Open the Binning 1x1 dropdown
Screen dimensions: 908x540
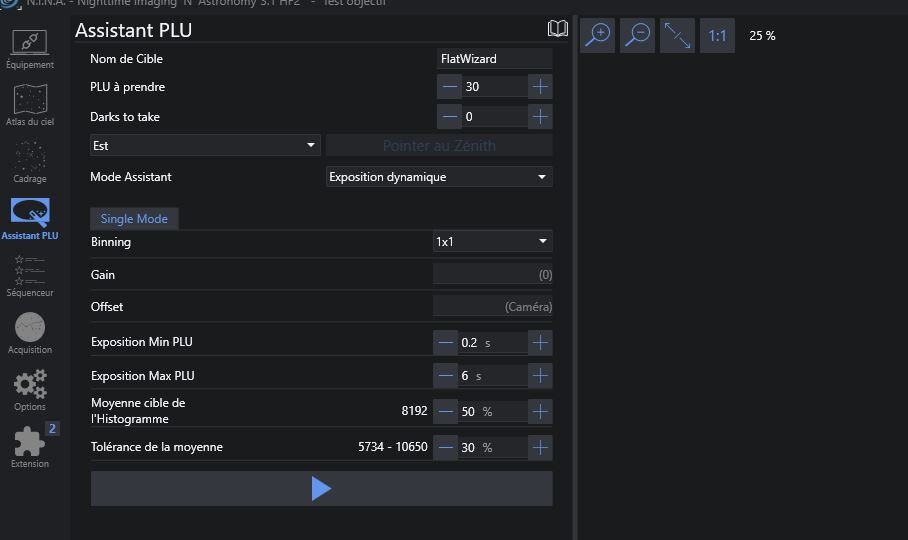492,241
